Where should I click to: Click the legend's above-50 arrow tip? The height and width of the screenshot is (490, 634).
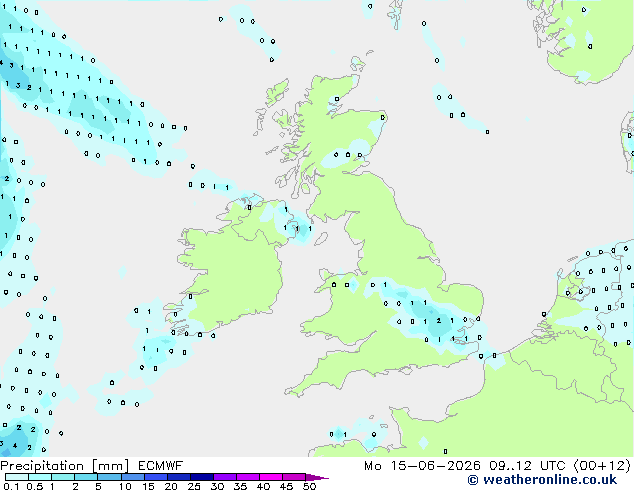[317, 477]
